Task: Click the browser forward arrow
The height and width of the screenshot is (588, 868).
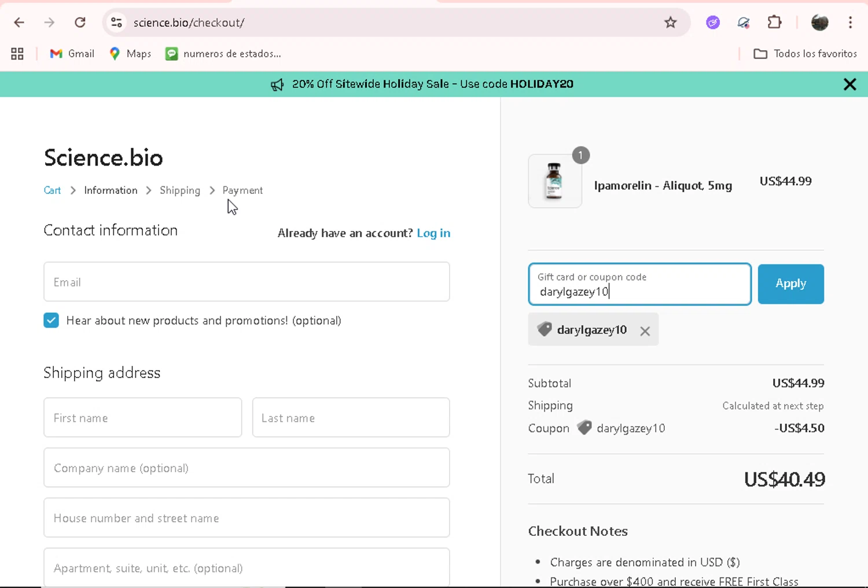Action: pyautogui.click(x=50, y=23)
